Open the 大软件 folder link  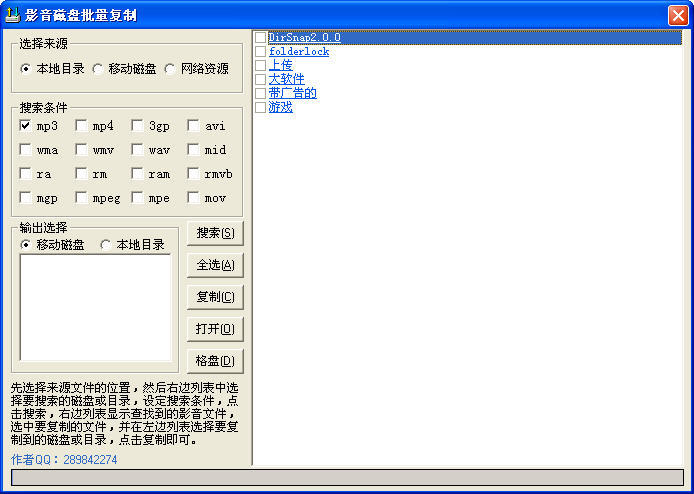click(x=287, y=80)
